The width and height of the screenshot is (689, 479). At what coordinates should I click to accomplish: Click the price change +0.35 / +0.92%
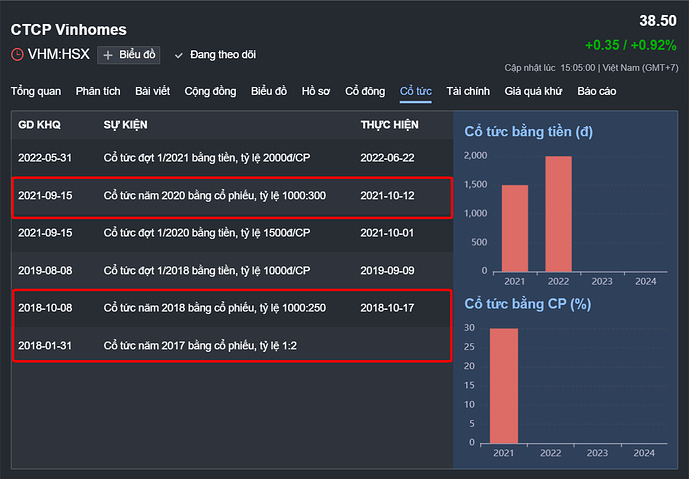click(x=631, y=45)
